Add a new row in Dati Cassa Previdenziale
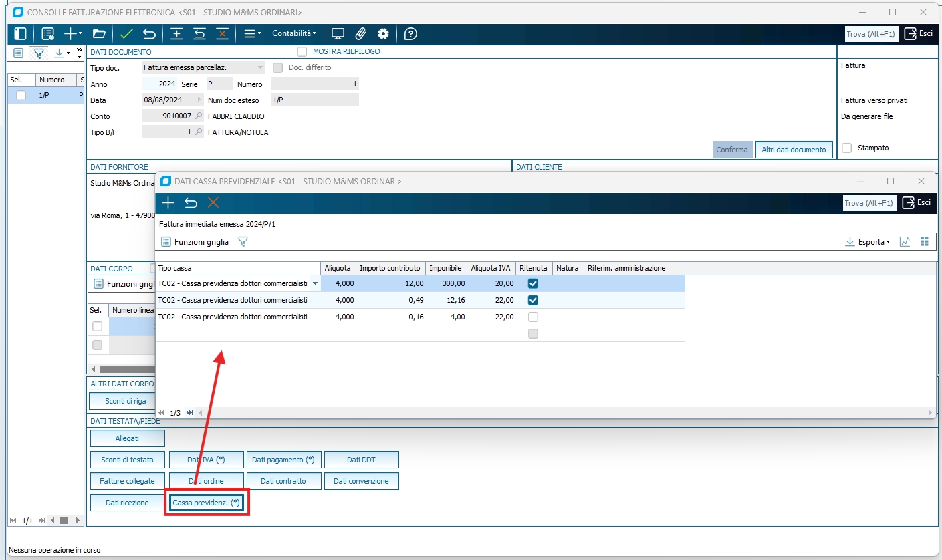This screenshot has height=560, width=942. pyautogui.click(x=168, y=203)
